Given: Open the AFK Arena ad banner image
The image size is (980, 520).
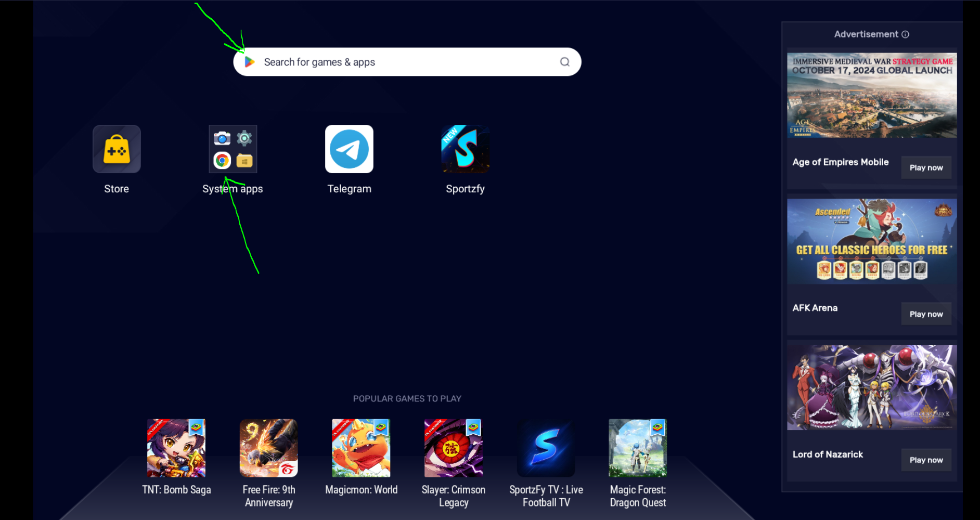Looking at the screenshot, I should tap(872, 241).
